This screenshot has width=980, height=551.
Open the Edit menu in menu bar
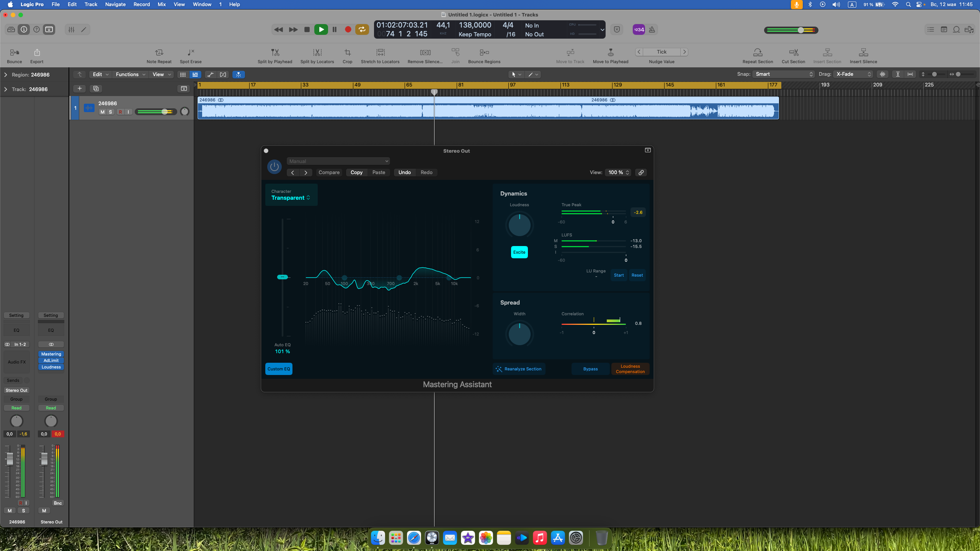(x=73, y=5)
